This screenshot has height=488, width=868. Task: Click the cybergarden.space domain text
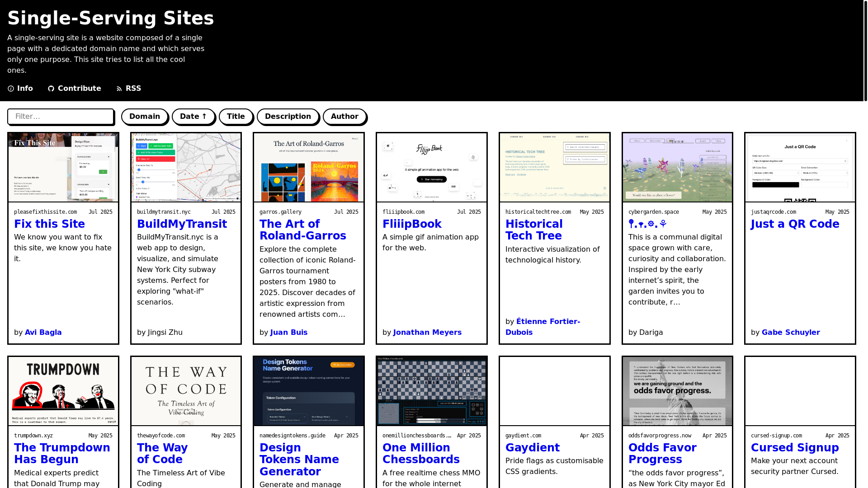point(654,212)
